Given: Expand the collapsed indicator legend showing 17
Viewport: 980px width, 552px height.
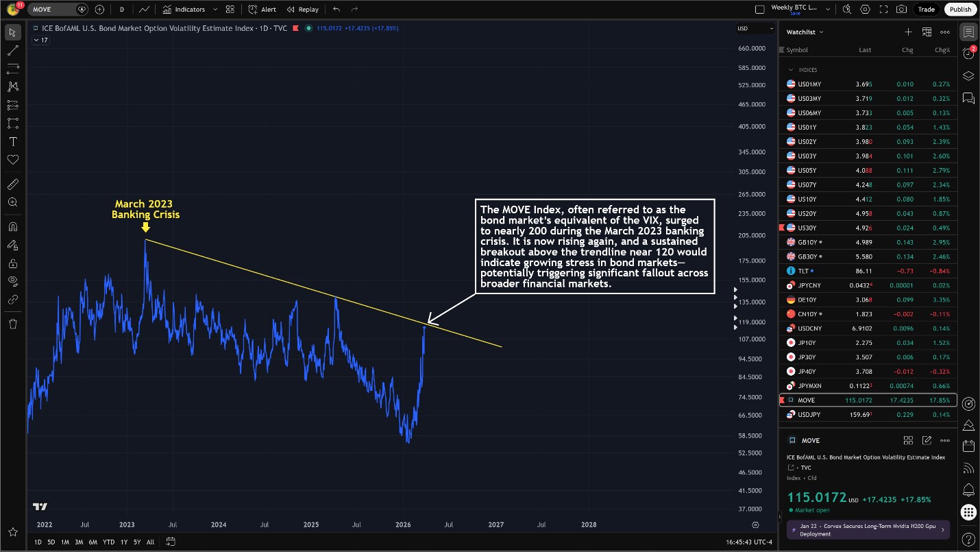Looking at the screenshot, I should (x=40, y=40).
